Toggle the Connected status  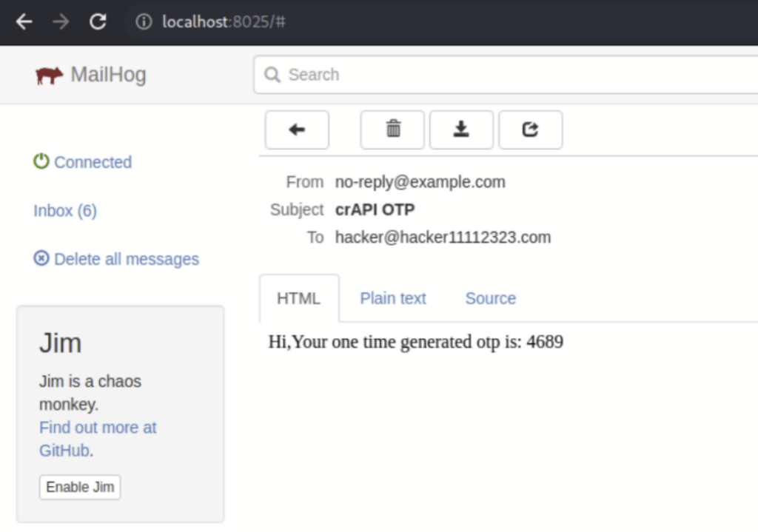93,162
